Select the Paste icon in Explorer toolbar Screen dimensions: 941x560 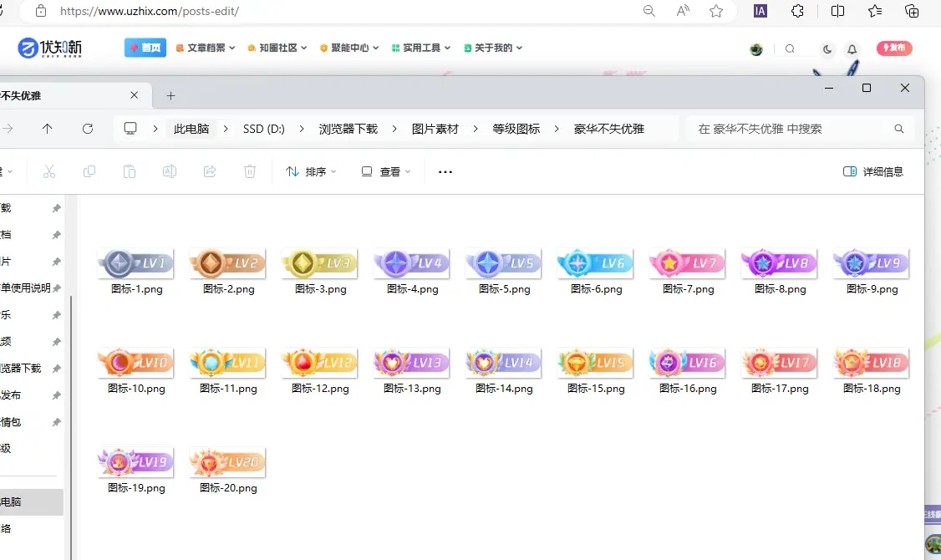(130, 171)
